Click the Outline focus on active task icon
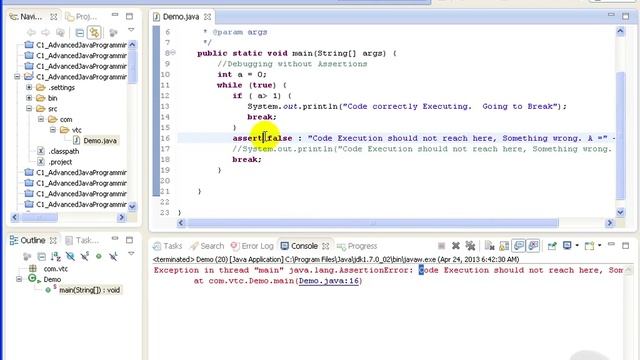This screenshot has height=360, width=640. (27, 256)
